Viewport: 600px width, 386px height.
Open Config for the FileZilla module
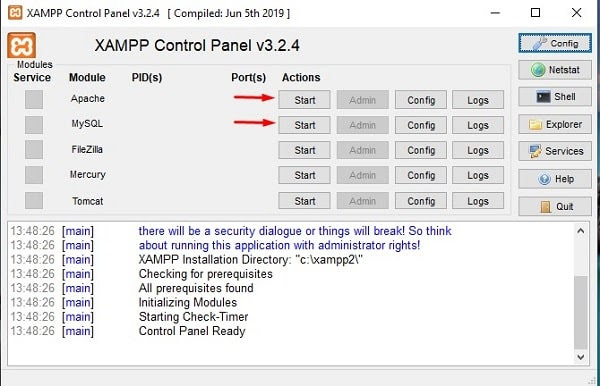(421, 150)
